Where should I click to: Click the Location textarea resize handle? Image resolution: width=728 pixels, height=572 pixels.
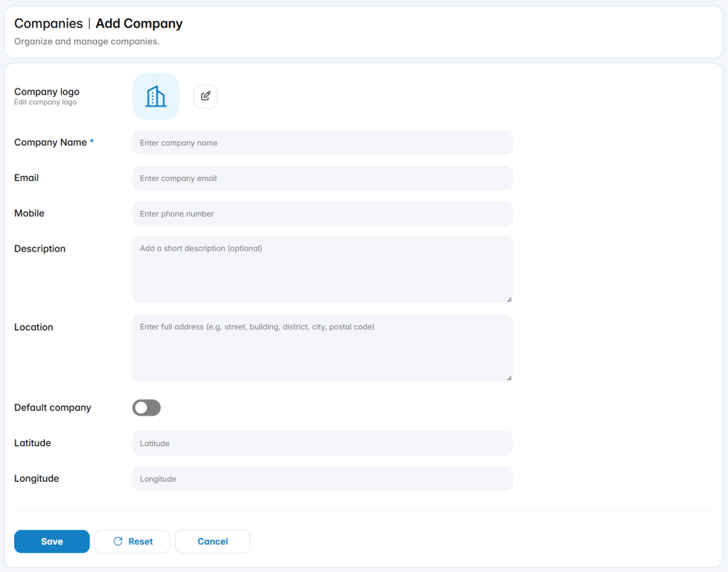coord(509,378)
